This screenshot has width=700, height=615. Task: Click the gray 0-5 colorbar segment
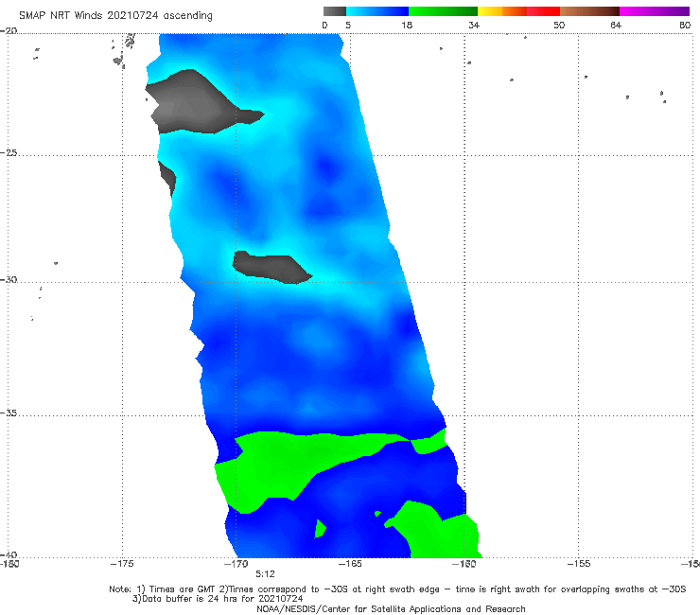(x=334, y=11)
